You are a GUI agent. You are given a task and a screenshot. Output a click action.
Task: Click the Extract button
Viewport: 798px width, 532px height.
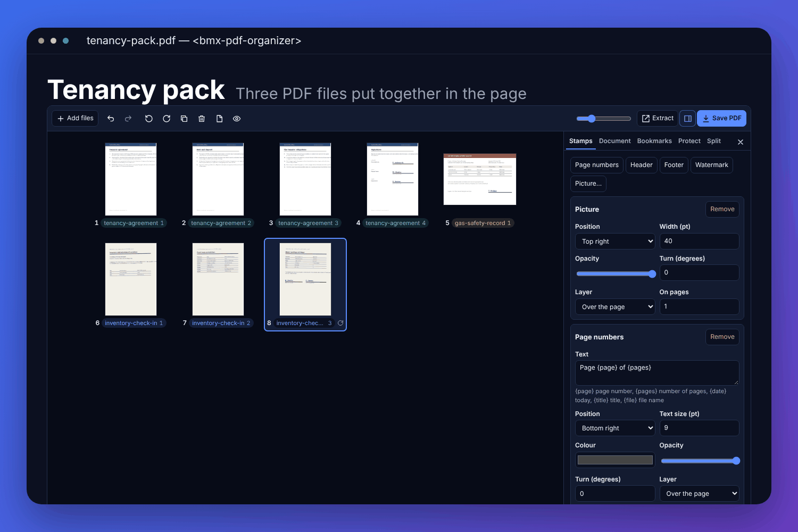coord(658,118)
